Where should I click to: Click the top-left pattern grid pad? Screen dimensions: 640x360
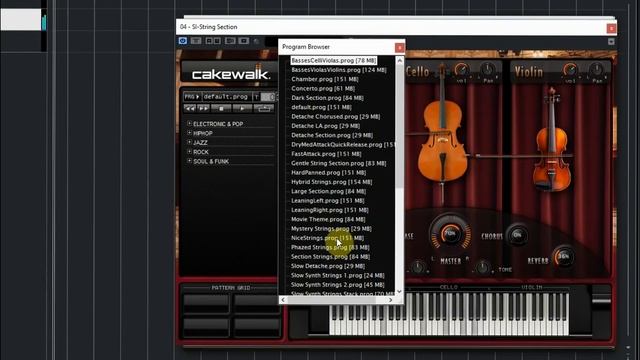pos(206,303)
